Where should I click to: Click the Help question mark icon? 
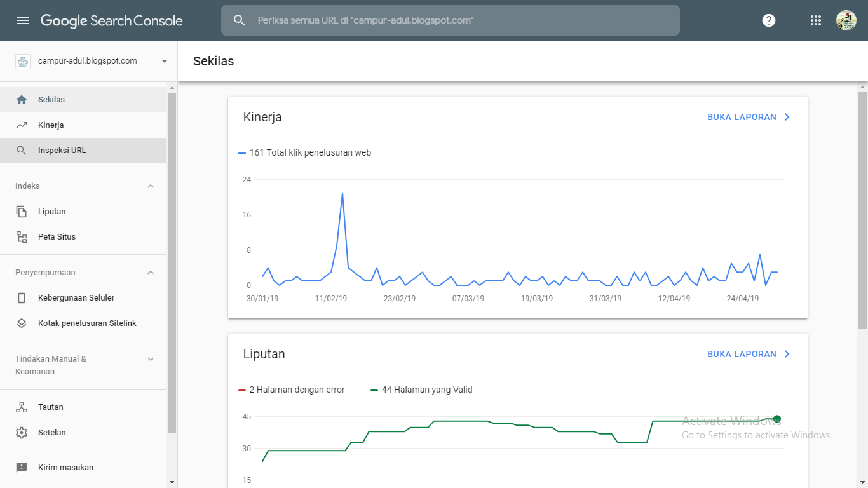pos(769,20)
